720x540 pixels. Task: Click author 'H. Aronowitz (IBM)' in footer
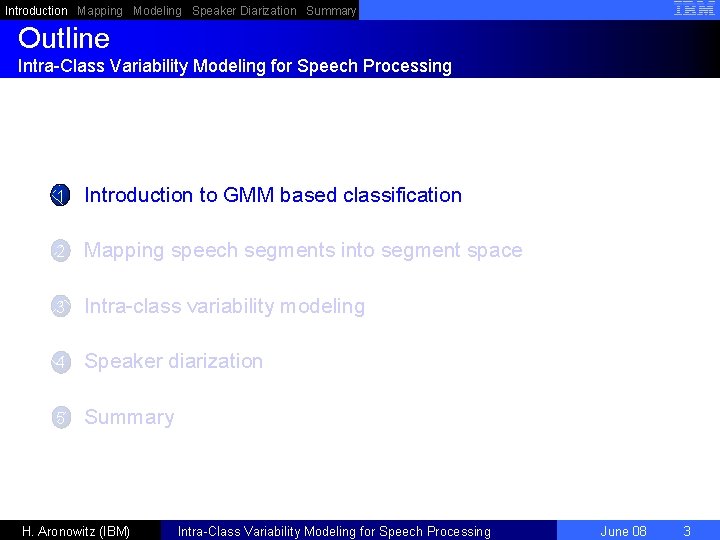(76, 531)
